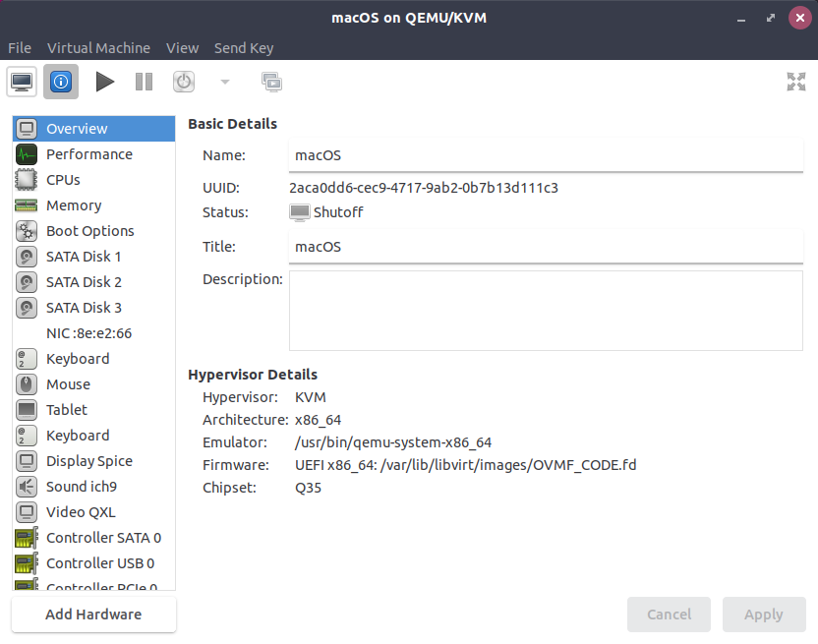Open Display Spice settings icon
The height and width of the screenshot is (644, 818).
27,461
